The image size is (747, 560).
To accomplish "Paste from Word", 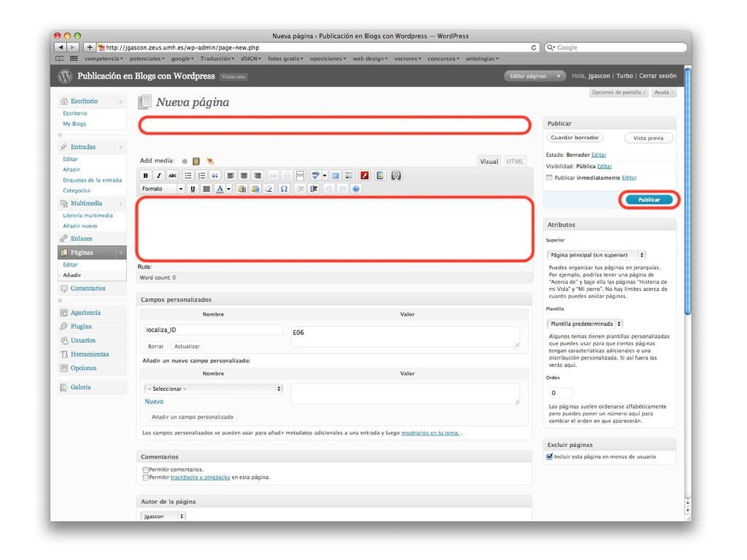I will click(255, 189).
